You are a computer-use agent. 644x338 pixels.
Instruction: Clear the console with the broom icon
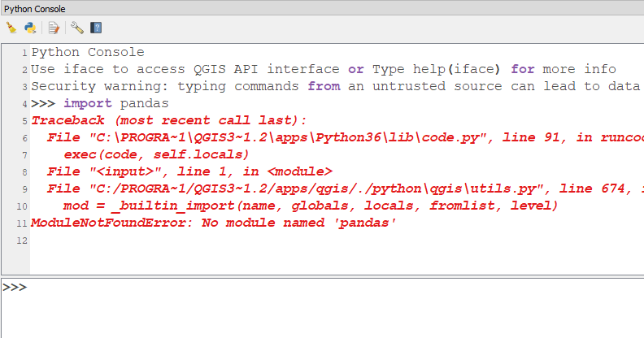click(x=11, y=28)
